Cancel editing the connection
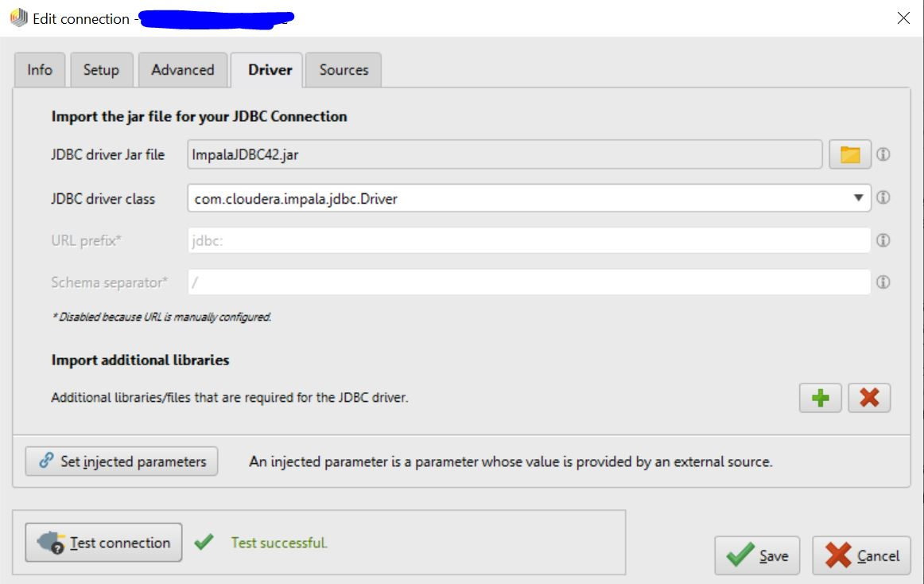This screenshot has width=924, height=584. 861,555
